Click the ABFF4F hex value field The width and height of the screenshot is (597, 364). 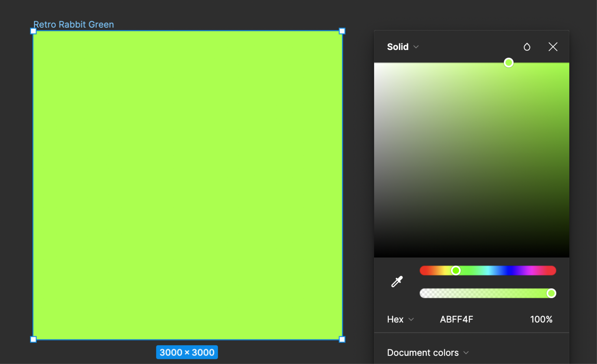click(x=456, y=319)
